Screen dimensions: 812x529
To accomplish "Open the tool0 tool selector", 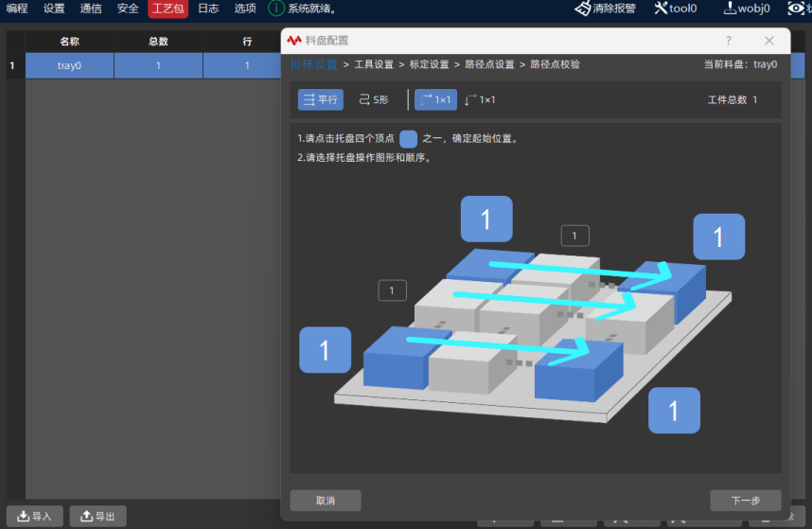I will pos(676,9).
